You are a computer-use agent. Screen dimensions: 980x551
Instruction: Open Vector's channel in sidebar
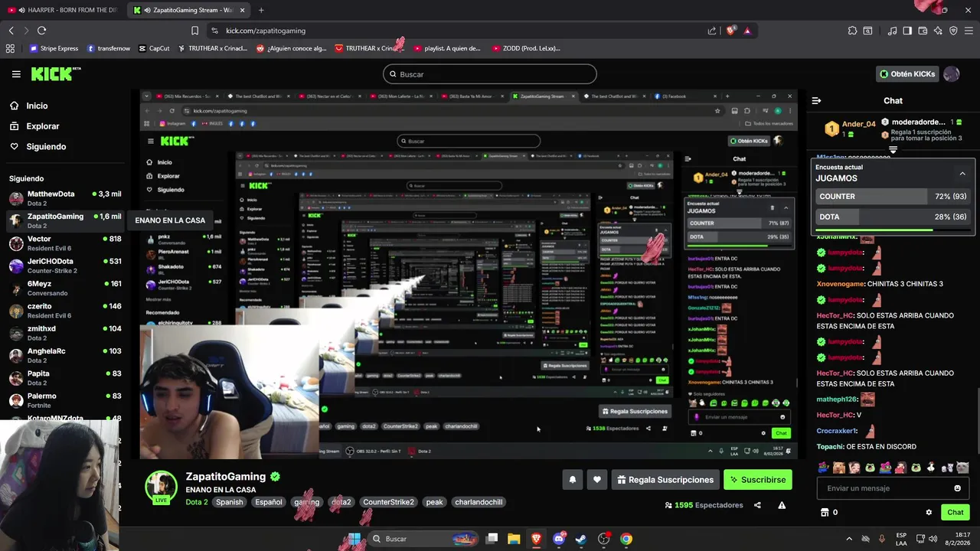tap(65, 243)
